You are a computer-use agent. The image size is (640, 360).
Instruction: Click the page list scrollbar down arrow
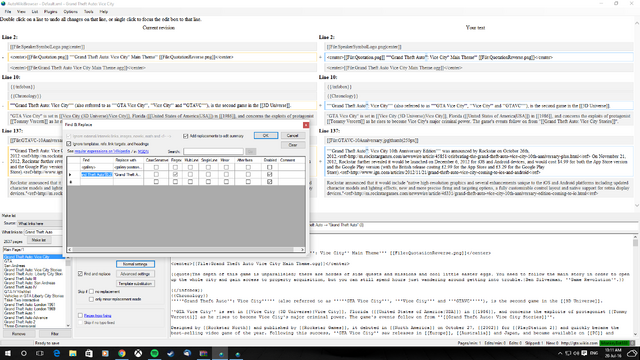click(68, 326)
